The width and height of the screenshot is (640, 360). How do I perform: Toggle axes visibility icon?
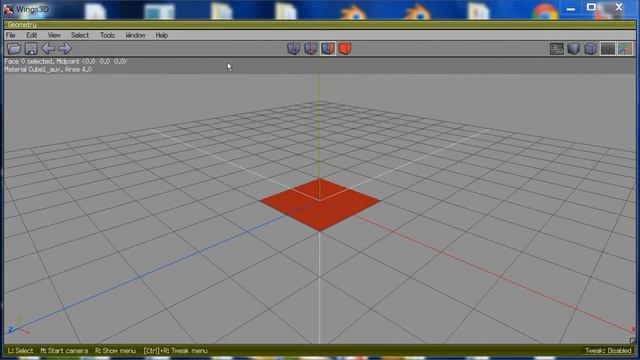coord(625,49)
